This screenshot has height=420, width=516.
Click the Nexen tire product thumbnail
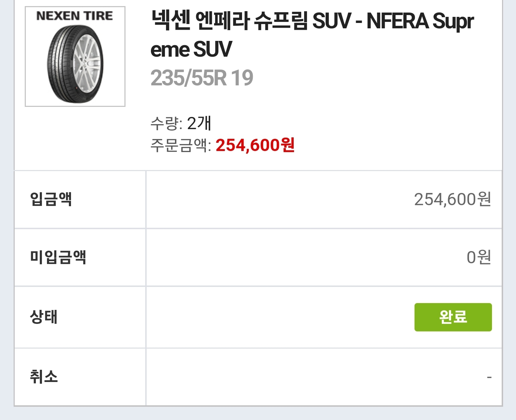pos(75,57)
